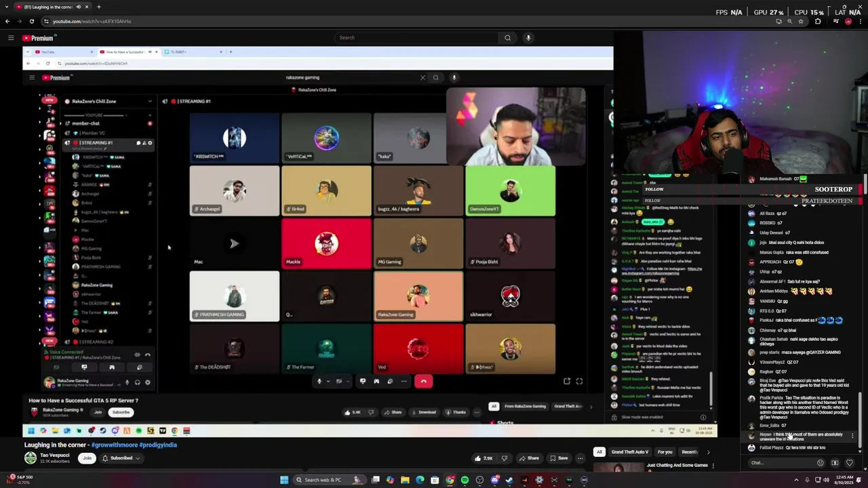Open the Chrome three-dot menu
Screen dimensions: 868x488
click(x=861, y=21)
